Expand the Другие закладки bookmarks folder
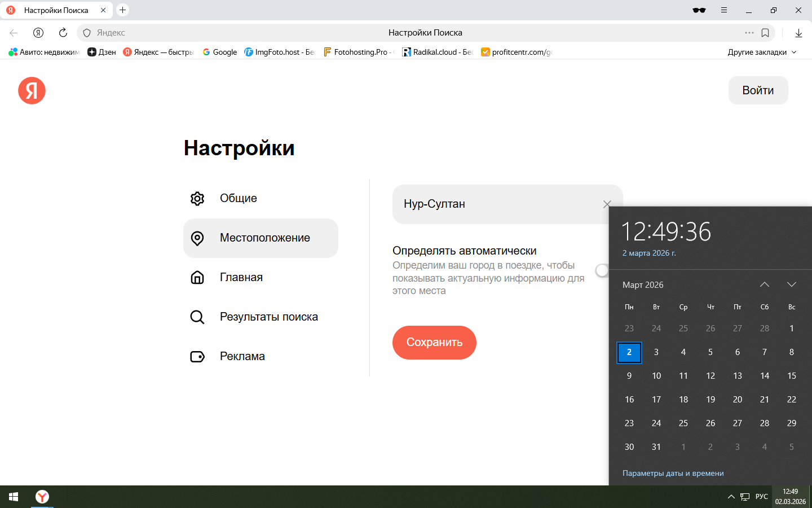 (762, 52)
